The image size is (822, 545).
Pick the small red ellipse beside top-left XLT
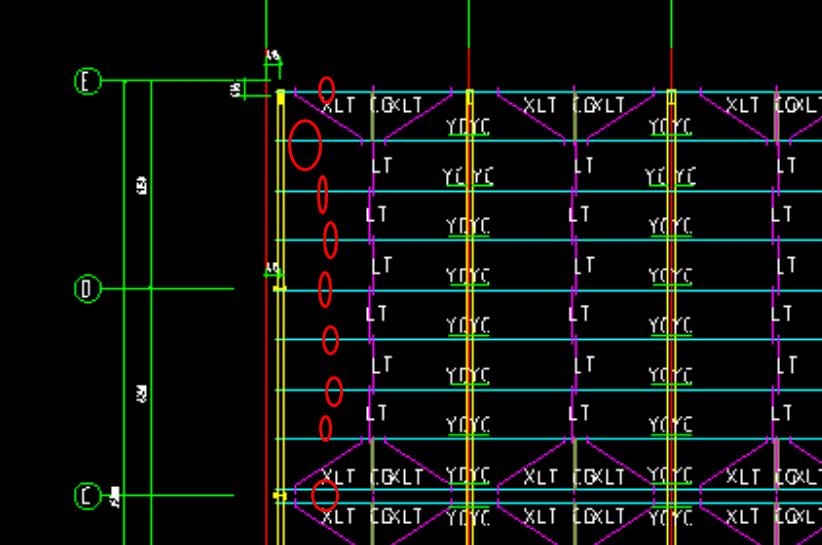pos(326,90)
